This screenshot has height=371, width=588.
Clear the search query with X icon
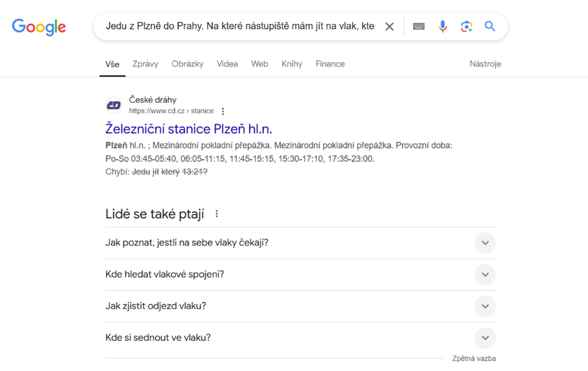pyautogui.click(x=390, y=26)
